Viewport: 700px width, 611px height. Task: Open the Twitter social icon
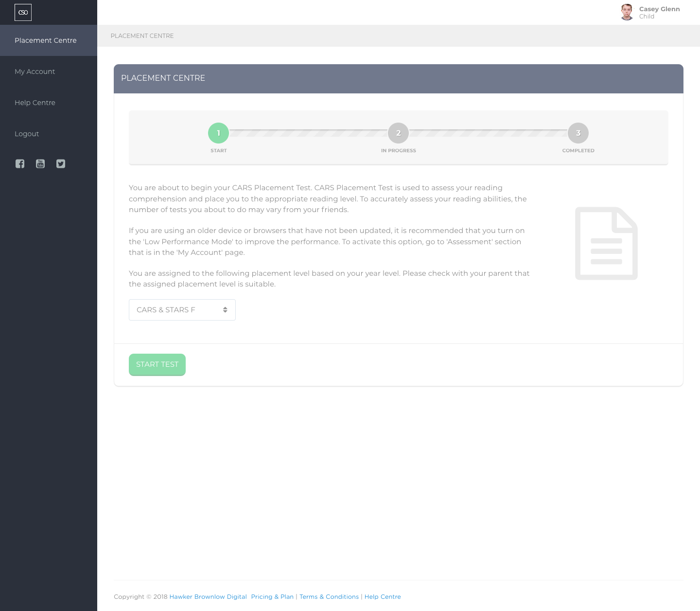coord(61,163)
